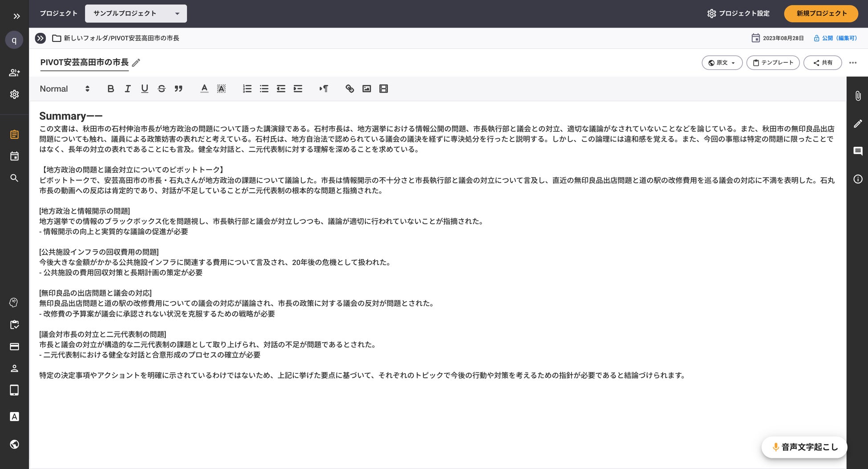Viewport: 868px width, 469px height.
Task: Click the tablet device icon in the sidebar
Action: [x=14, y=390]
